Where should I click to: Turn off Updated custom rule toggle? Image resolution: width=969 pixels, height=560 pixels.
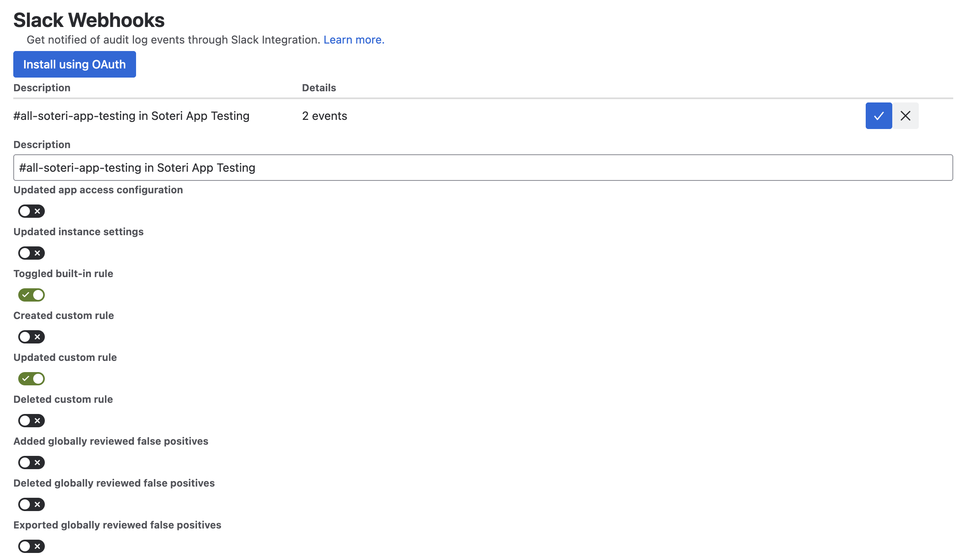tap(31, 379)
